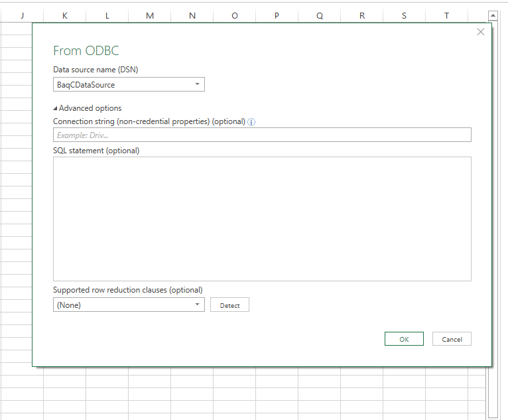508x420 pixels.
Task: Focus the Connection string input field
Action: click(262, 135)
